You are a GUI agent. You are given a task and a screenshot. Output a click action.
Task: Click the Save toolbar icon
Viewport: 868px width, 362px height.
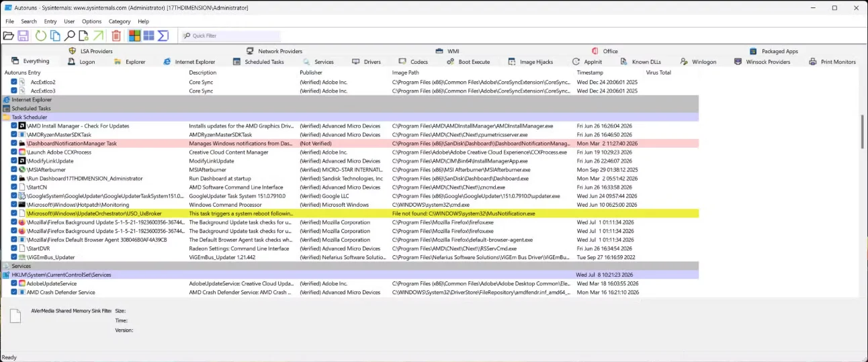coord(23,36)
